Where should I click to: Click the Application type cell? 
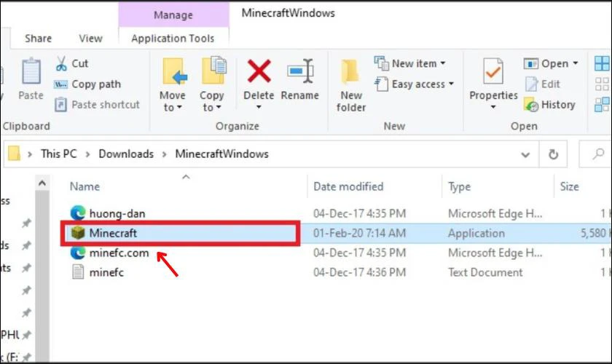click(476, 233)
